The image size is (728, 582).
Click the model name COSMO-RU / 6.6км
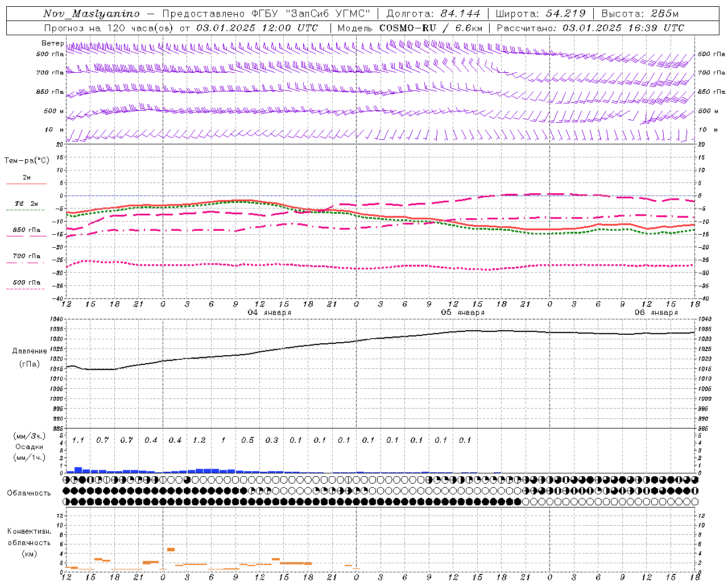tap(431, 28)
